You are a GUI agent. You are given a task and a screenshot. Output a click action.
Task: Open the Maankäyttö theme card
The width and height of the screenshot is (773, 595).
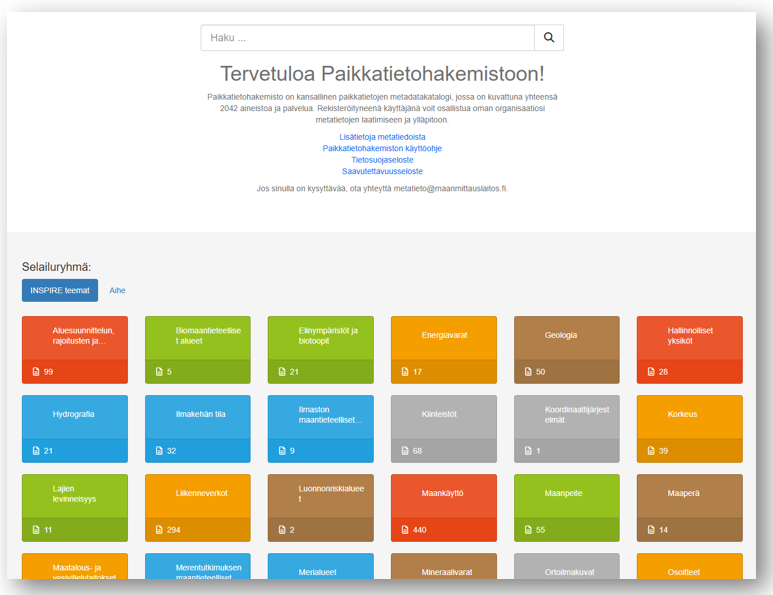pyautogui.click(x=444, y=508)
